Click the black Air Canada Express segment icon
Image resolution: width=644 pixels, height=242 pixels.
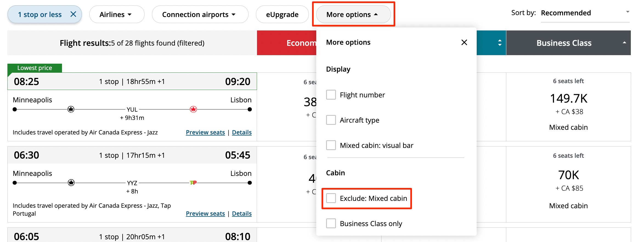point(71,109)
